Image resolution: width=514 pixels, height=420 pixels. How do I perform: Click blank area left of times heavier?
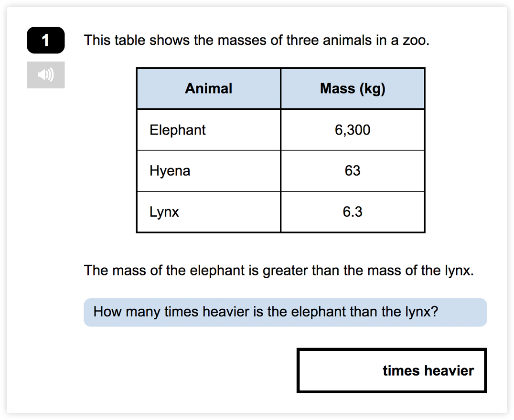339,370
